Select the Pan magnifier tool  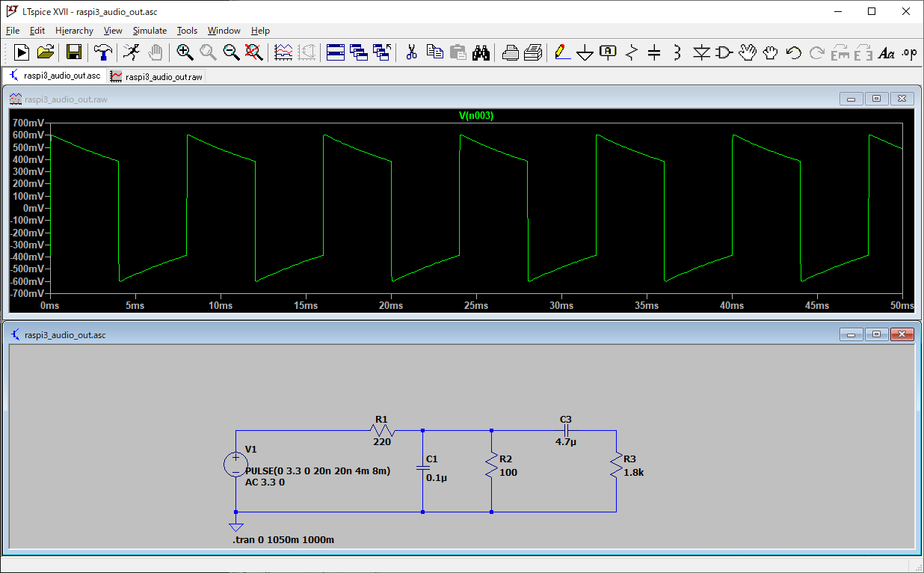tap(208, 52)
